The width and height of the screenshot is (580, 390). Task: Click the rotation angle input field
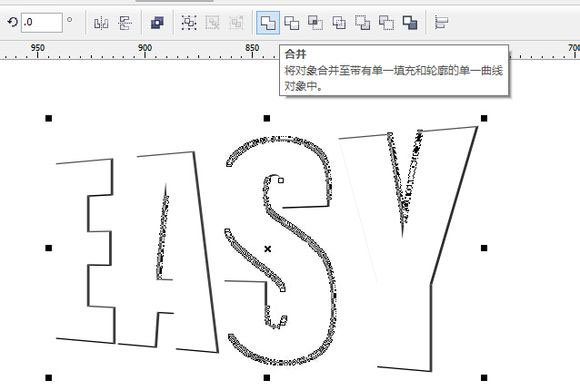point(42,23)
